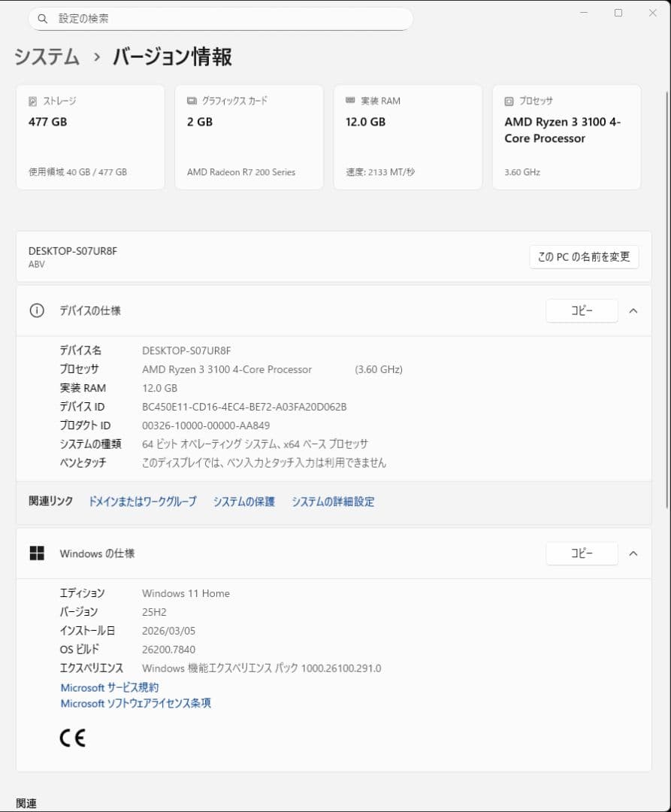
Task: Copy device specifications with コピー button
Action: (x=582, y=311)
